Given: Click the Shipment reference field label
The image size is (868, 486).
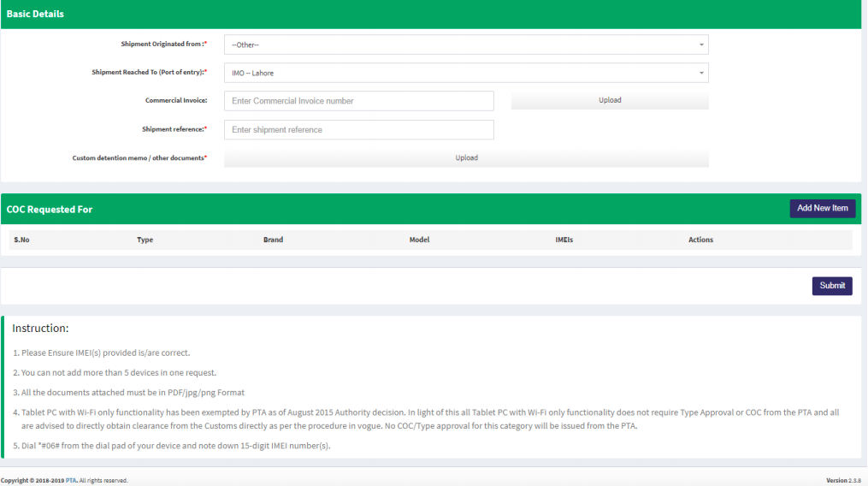Looking at the screenshot, I should [x=174, y=129].
